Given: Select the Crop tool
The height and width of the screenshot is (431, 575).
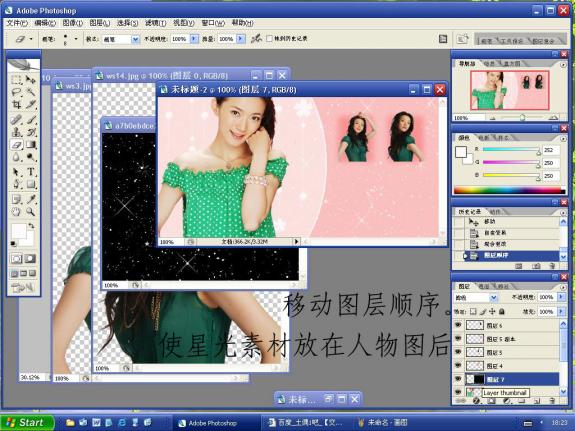Looking at the screenshot, I should [x=17, y=105].
